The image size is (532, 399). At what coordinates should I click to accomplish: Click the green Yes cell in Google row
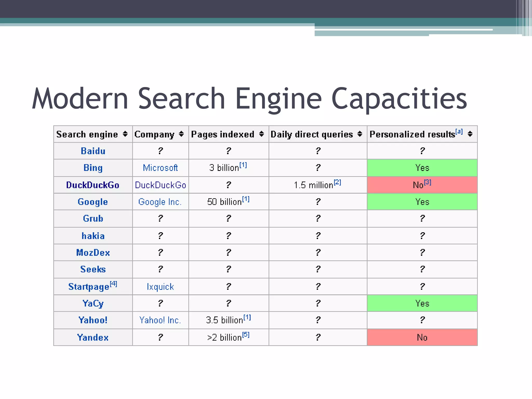(422, 202)
